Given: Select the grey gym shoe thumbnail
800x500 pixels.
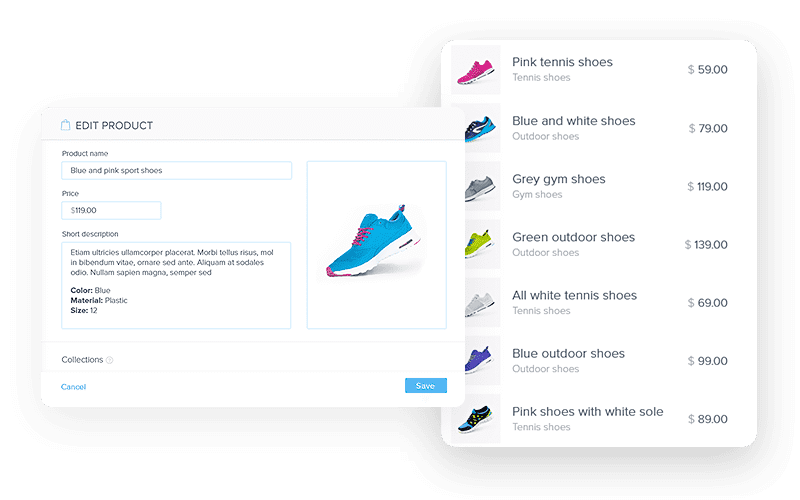Looking at the screenshot, I should click(483, 186).
